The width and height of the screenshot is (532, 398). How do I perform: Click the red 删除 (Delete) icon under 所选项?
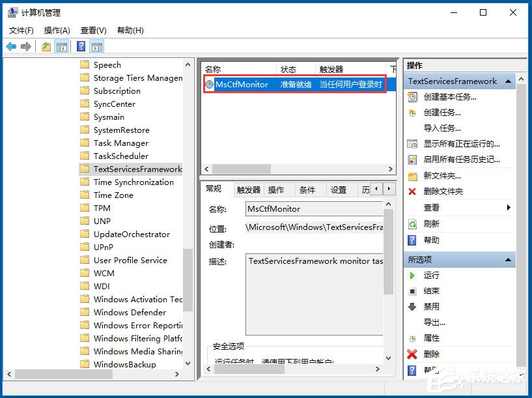point(411,354)
